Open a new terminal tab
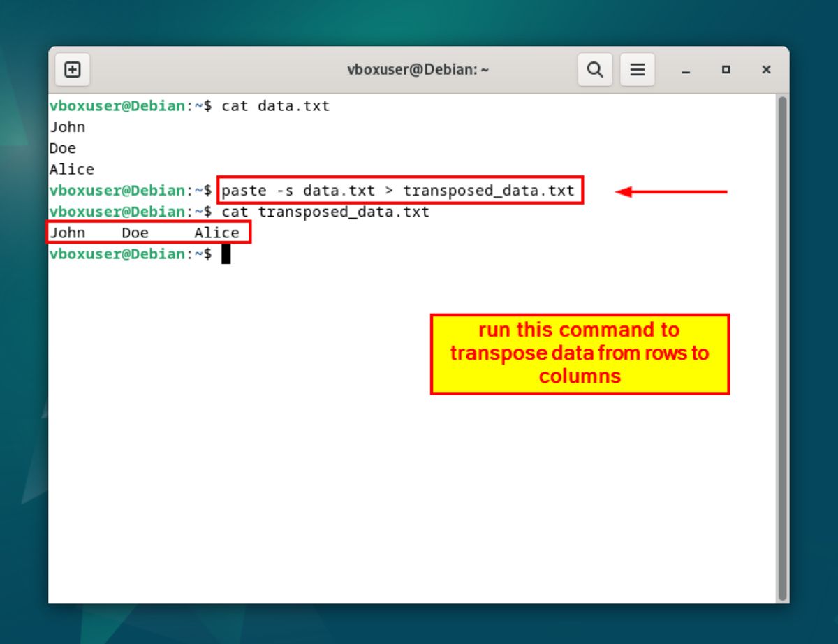Screen dimensions: 838x644 73,70
